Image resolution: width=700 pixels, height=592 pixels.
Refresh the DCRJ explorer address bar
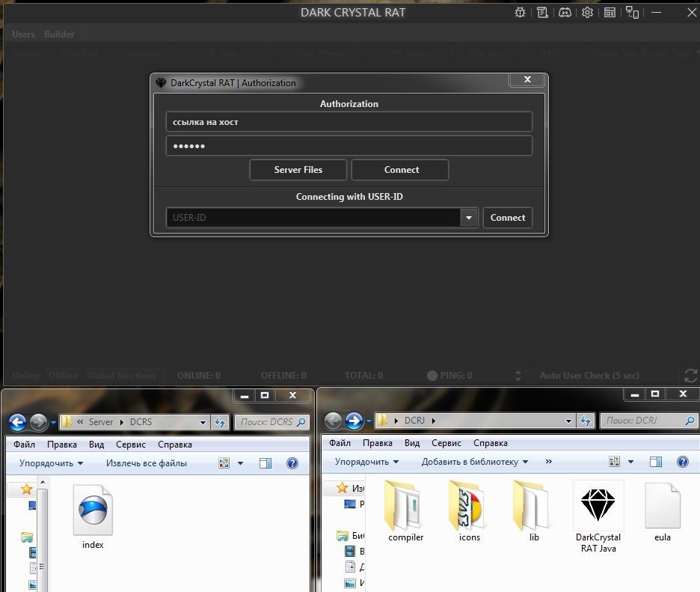(586, 421)
